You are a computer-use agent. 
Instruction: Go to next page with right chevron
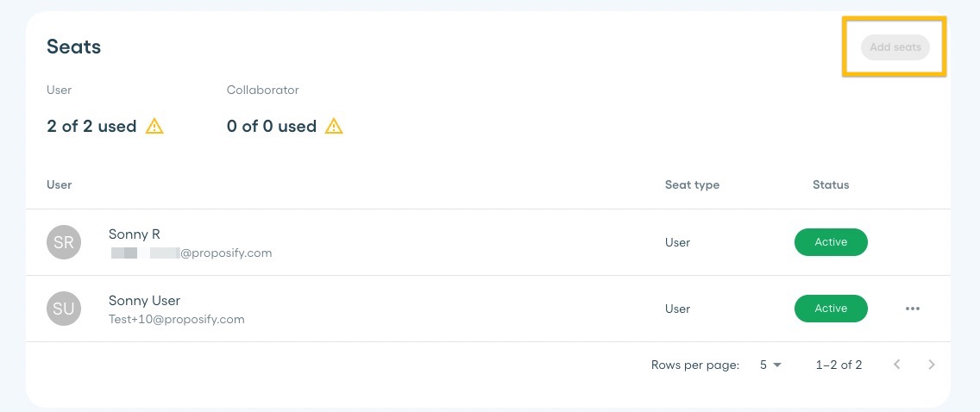pyautogui.click(x=932, y=365)
